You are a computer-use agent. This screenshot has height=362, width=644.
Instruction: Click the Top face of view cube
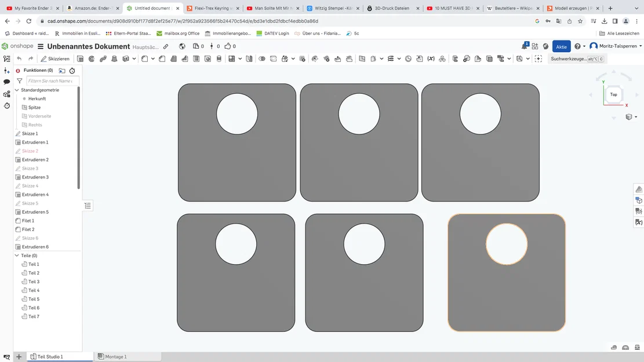point(613,94)
